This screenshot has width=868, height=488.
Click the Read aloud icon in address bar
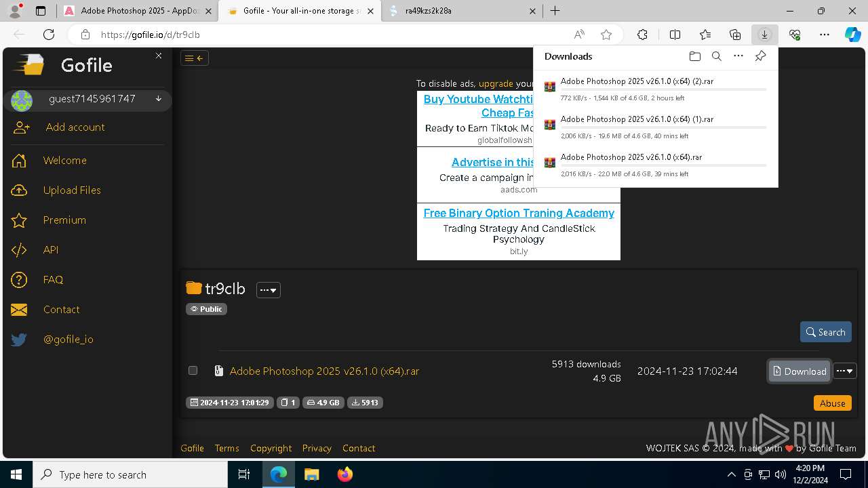tap(579, 35)
